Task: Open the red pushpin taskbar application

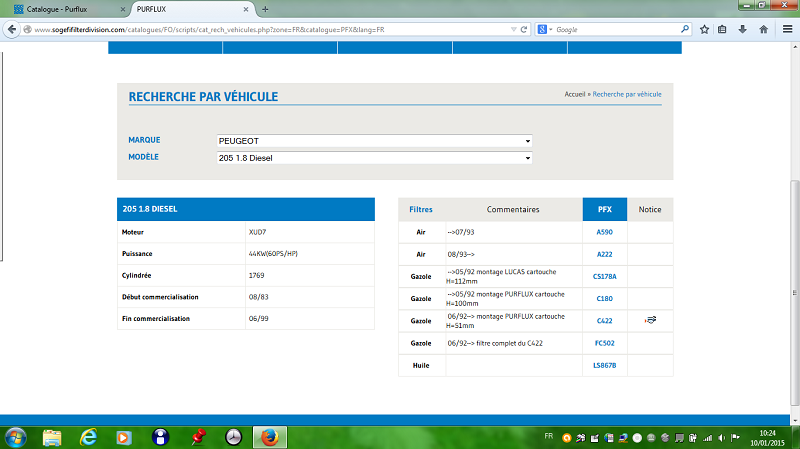Action: 198,437
